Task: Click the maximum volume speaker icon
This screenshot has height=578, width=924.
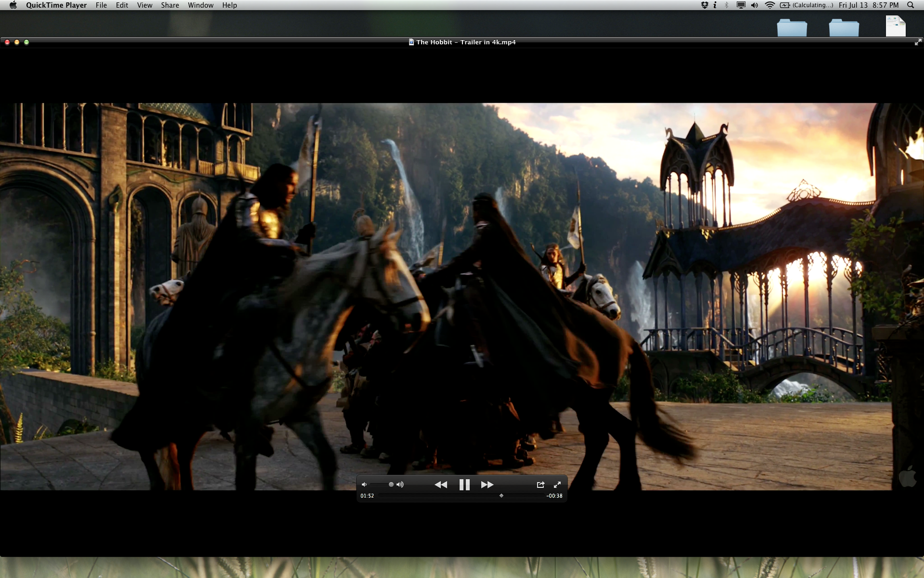Action: (x=400, y=485)
